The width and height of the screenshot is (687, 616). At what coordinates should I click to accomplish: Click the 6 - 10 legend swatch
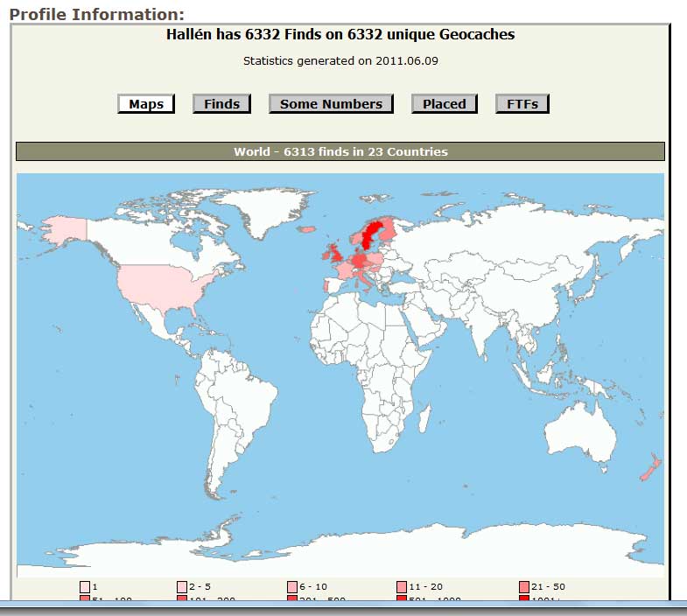coord(292,586)
